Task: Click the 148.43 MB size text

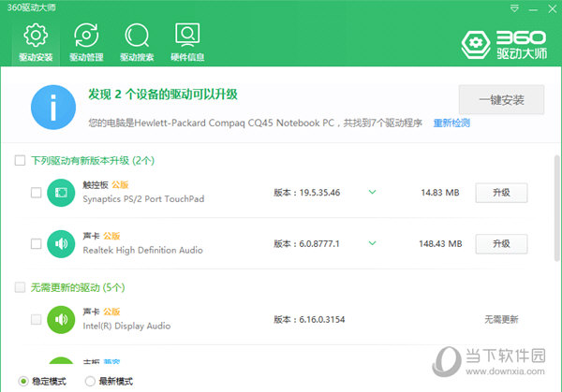Action: [x=440, y=244]
